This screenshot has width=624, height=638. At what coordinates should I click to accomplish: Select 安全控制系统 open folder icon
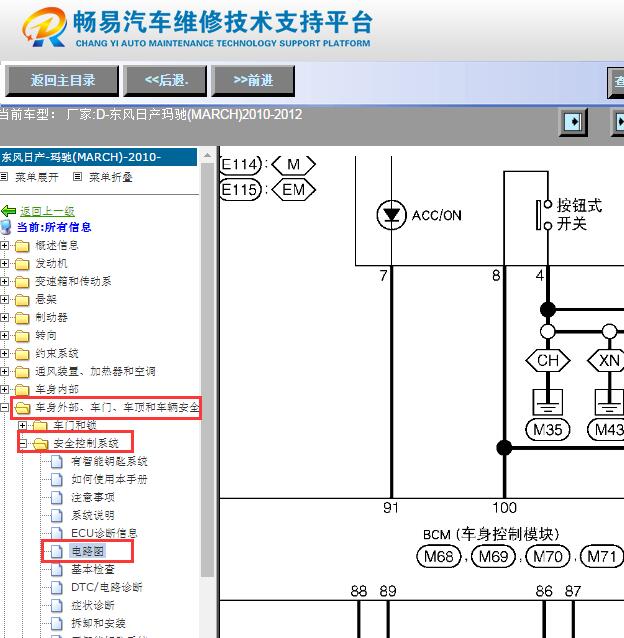[40, 444]
